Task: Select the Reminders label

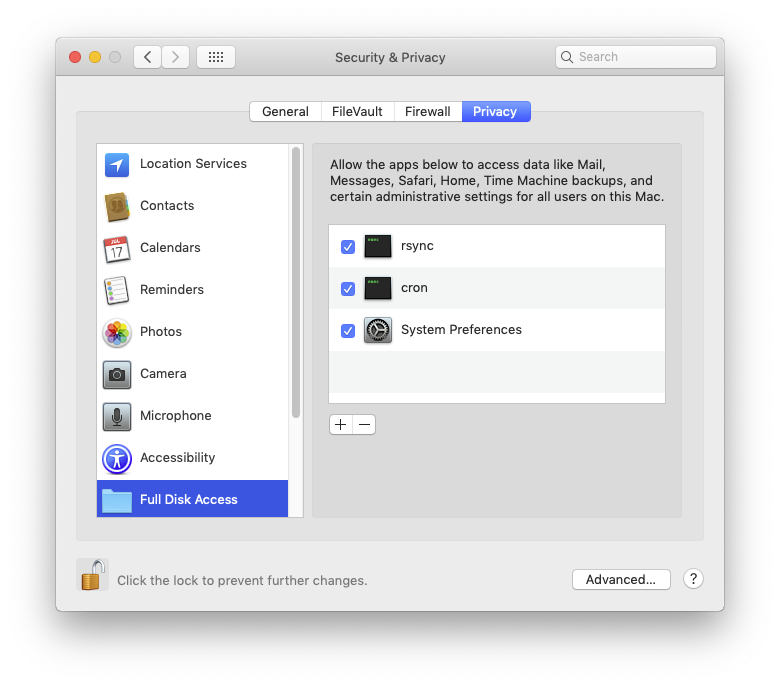Action: [172, 290]
